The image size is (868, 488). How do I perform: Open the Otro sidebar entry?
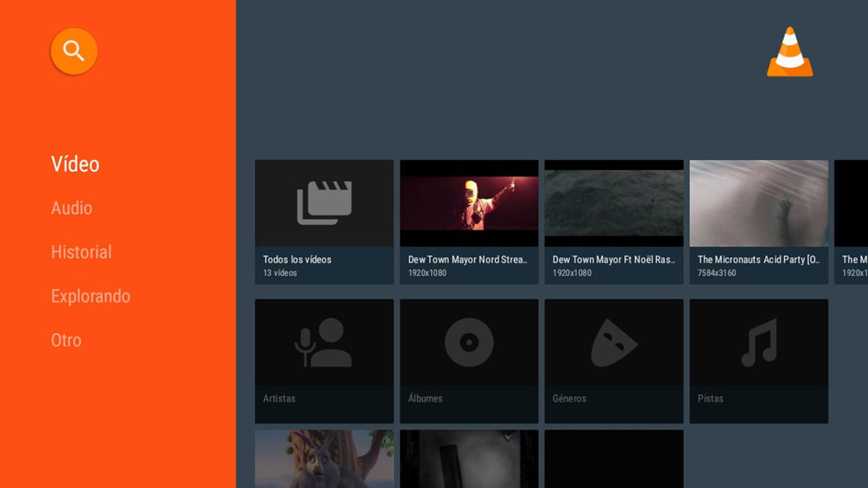(x=66, y=340)
